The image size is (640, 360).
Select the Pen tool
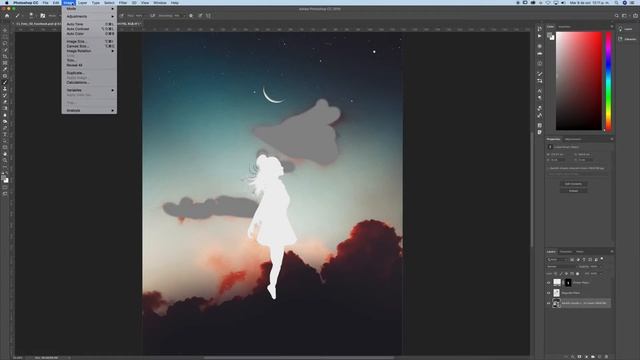coord(5,128)
